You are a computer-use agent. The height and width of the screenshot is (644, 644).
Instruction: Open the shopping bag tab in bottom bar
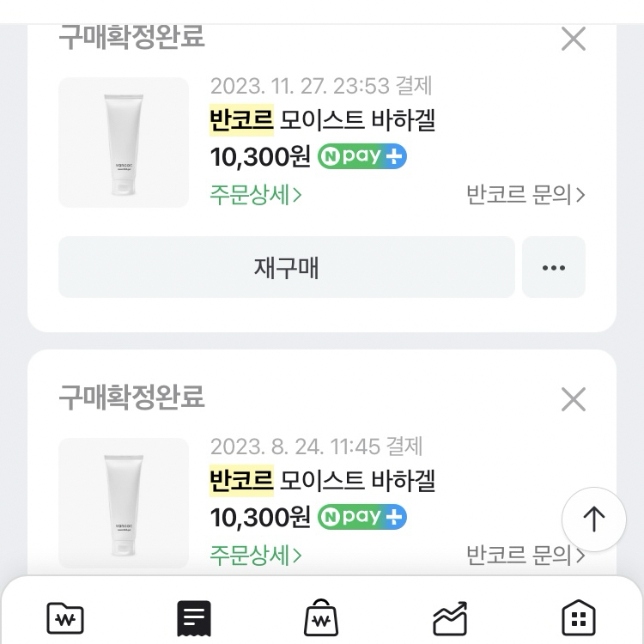[x=322, y=617]
